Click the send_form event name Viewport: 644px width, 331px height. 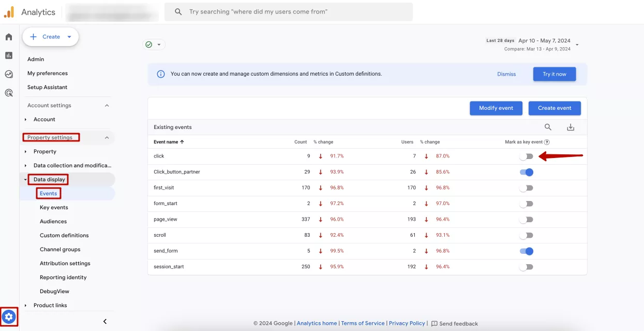(166, 251)
